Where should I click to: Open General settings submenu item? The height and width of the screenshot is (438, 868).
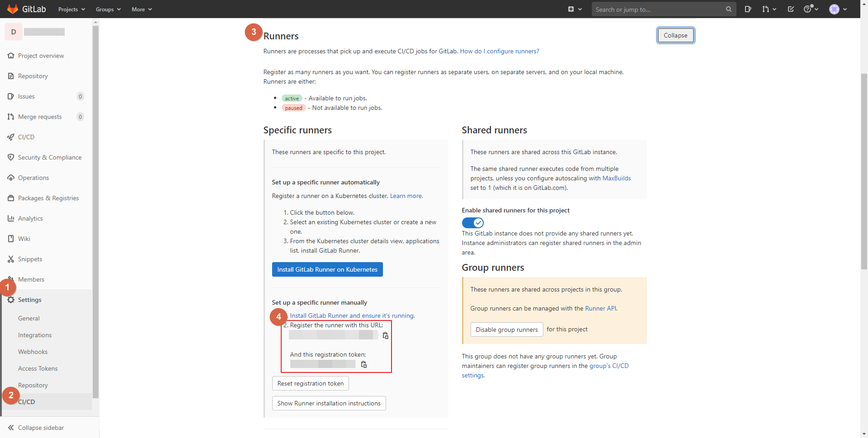[x=29, y=318]
